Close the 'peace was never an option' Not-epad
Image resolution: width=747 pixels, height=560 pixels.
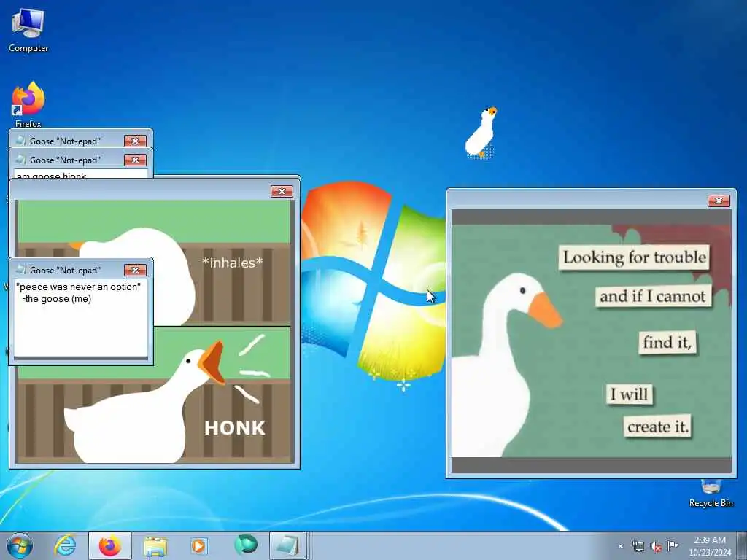click(x=135, y=270)
